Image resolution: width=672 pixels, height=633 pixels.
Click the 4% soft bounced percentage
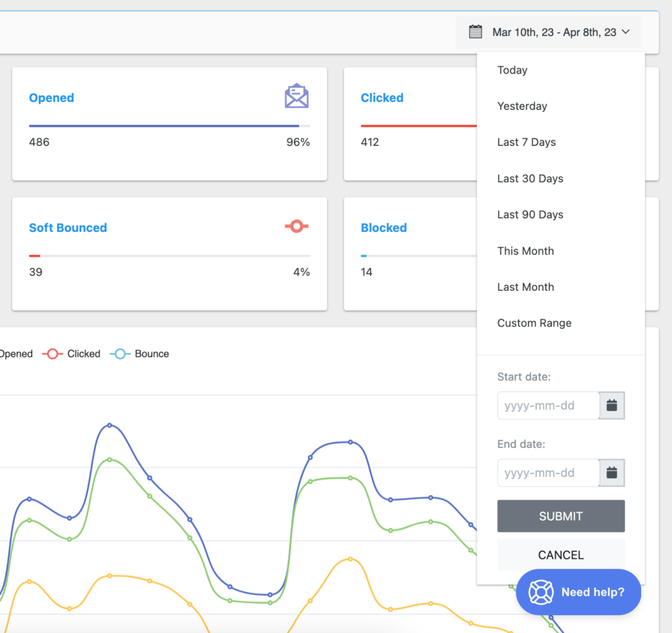coord(302,272)
